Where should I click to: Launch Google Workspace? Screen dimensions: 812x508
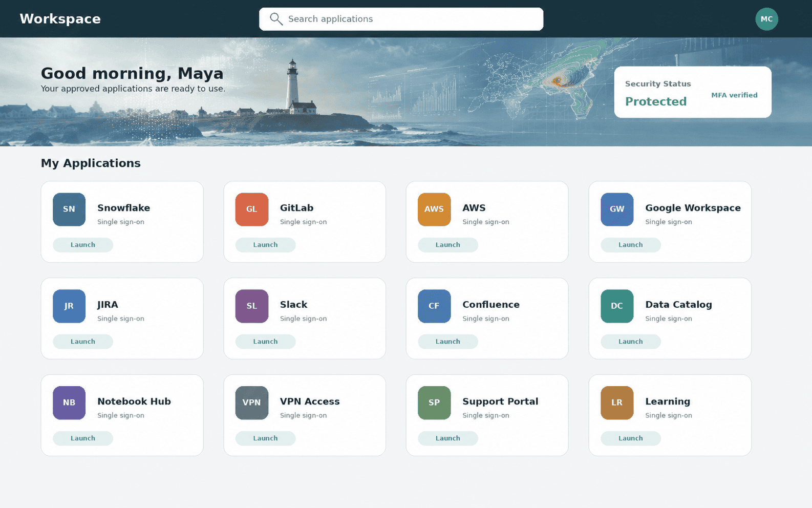pos(631,245)
